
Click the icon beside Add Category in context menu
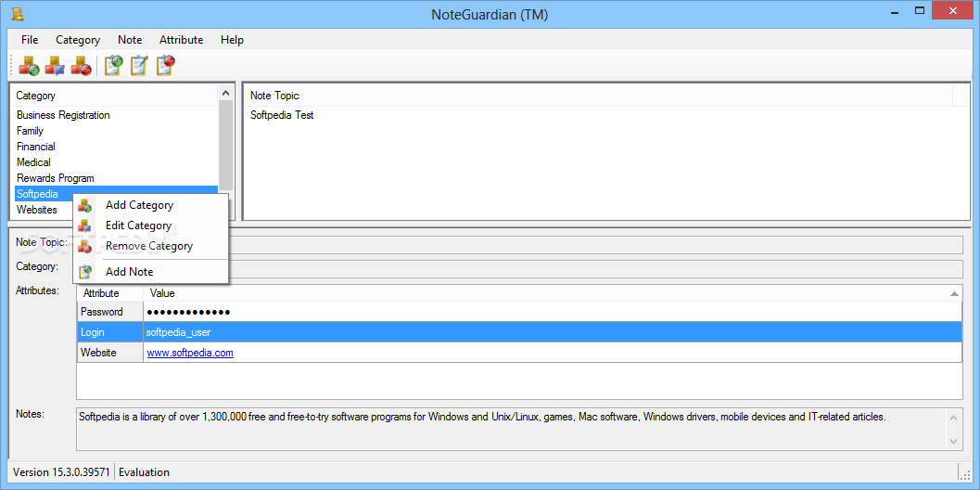point(84,205)
